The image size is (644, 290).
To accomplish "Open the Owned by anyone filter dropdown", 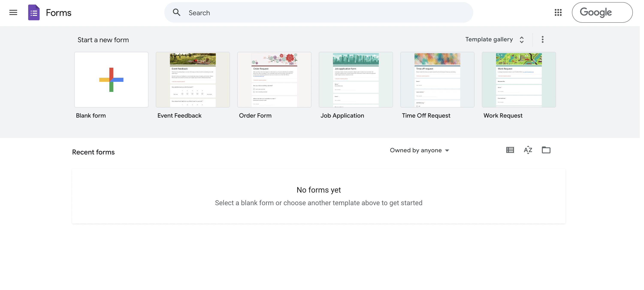I will [416, 150].
